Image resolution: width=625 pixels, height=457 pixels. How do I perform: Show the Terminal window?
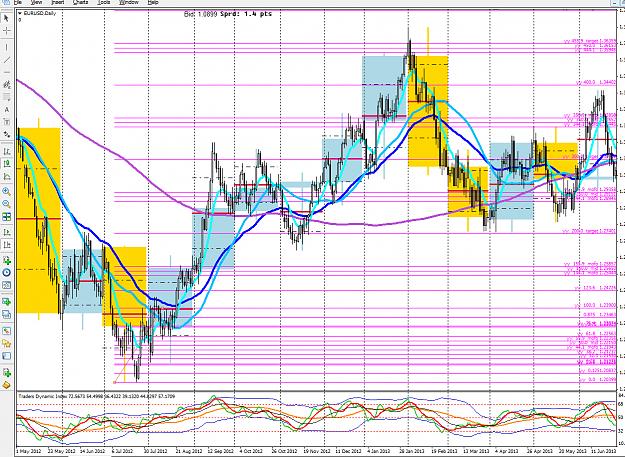(6, 356)
